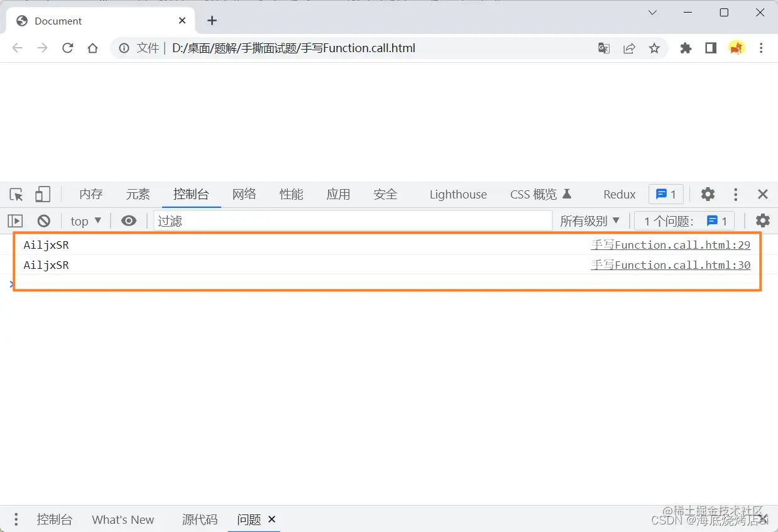Open source link 手写Function.call.html:29

(671, 245)
